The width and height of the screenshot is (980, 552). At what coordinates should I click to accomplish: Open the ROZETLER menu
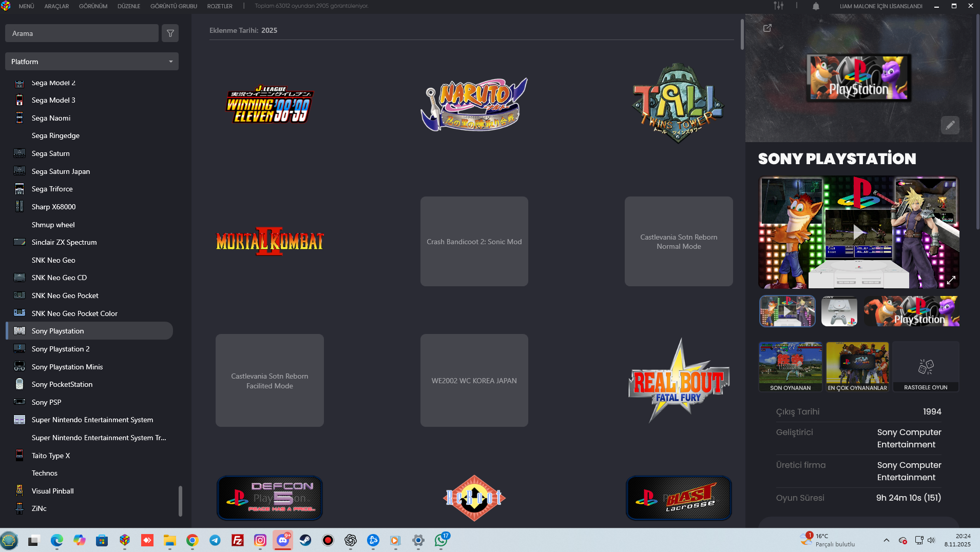click(220, 6)
